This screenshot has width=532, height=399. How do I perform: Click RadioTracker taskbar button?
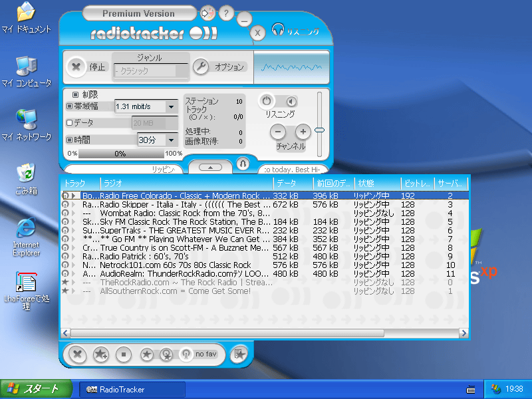tap(132, 390)
